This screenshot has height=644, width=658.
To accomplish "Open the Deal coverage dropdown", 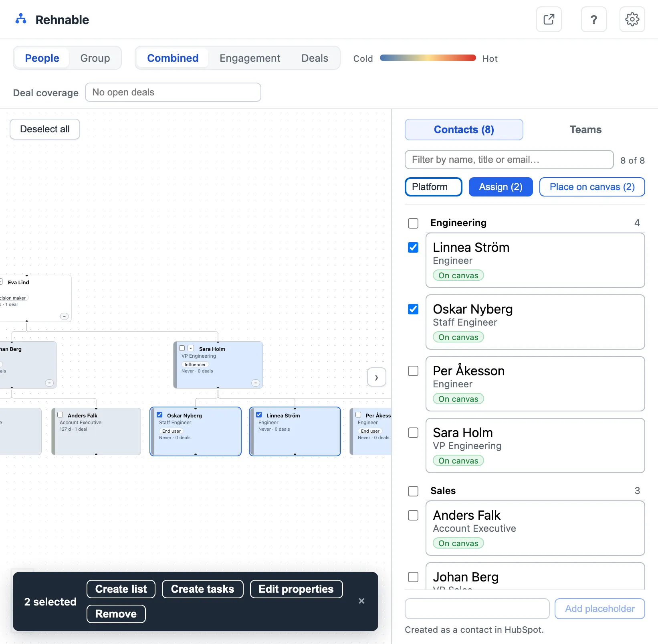I will coord(173,92).
